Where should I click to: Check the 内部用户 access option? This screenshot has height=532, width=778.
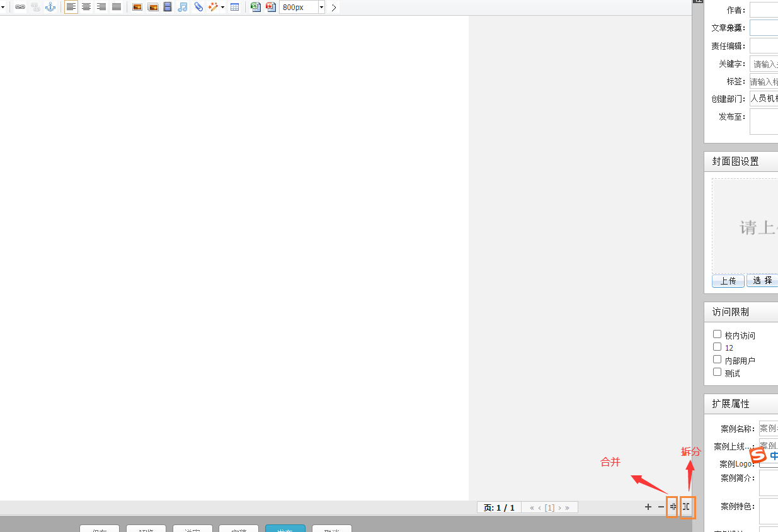[x=717, y=359]
